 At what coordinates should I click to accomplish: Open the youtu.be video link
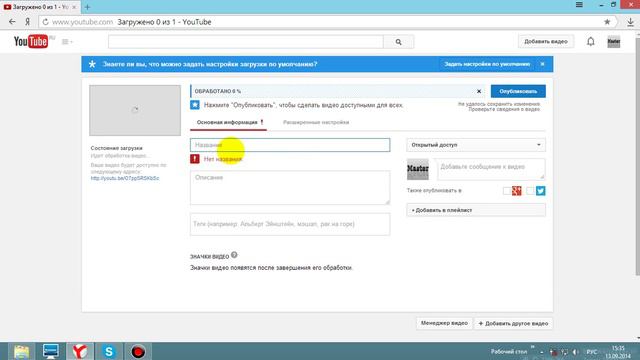[125, 178]
